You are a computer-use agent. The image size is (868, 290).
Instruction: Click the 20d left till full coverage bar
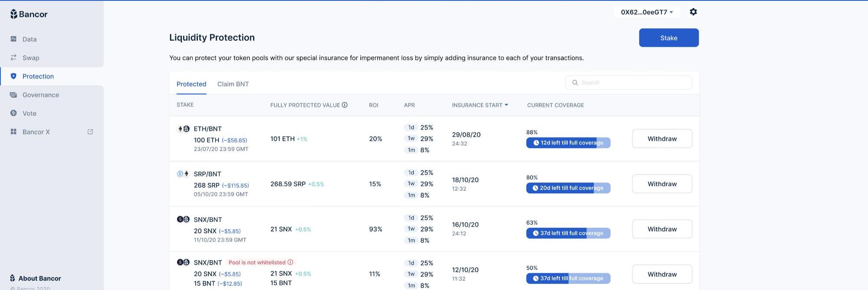click(x=568, y=188)
